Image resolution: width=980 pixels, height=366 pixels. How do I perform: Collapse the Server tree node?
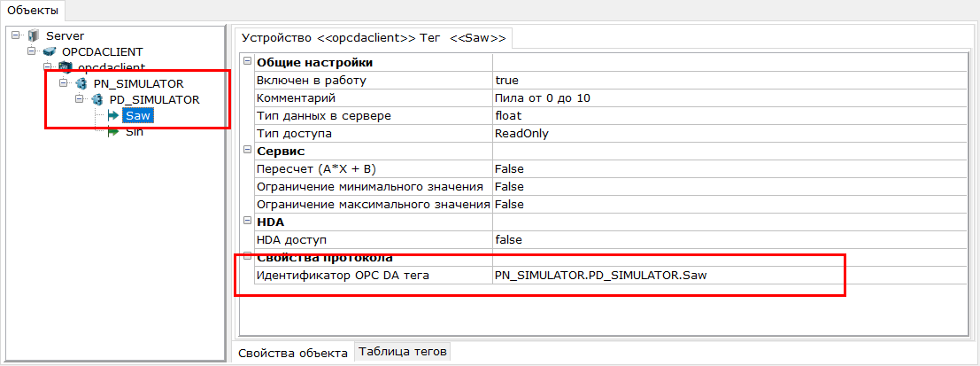(x=16, y=35)
